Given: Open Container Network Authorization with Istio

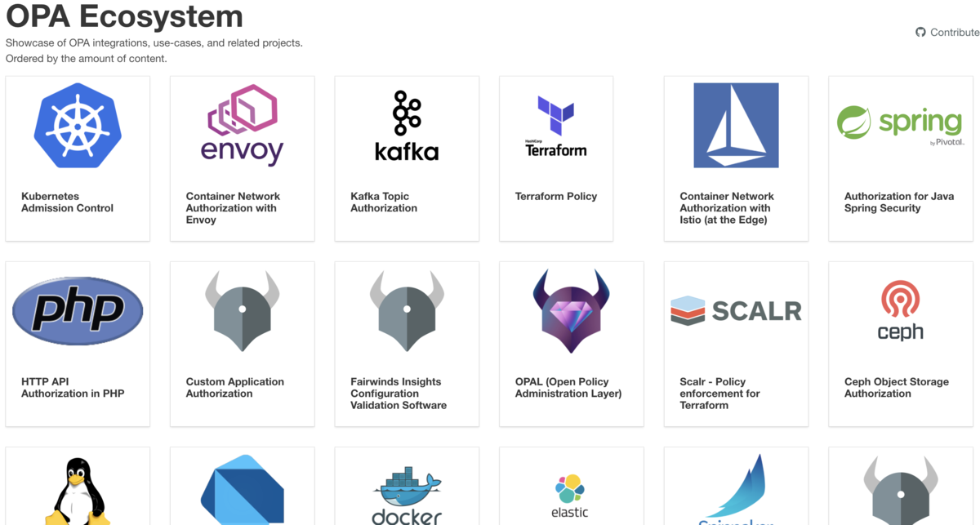Looking at the screenshot, I should tap(727, 208).
